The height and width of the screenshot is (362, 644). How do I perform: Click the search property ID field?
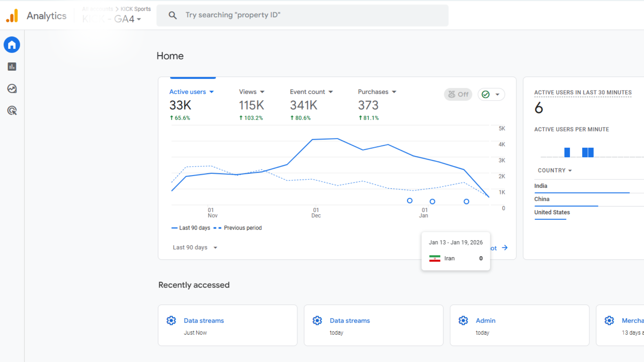pos(302,15)
